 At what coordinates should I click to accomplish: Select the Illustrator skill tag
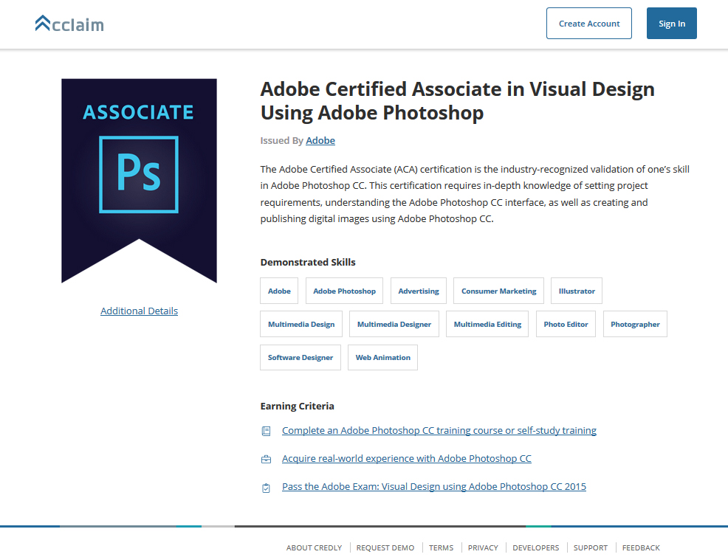click(x=576, y=291)
